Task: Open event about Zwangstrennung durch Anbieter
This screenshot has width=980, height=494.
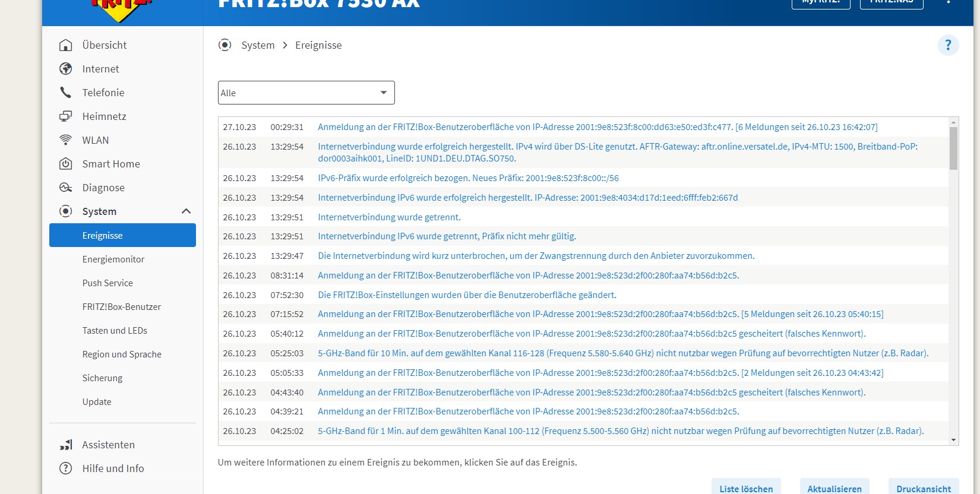Action: (x=536, y=256)
